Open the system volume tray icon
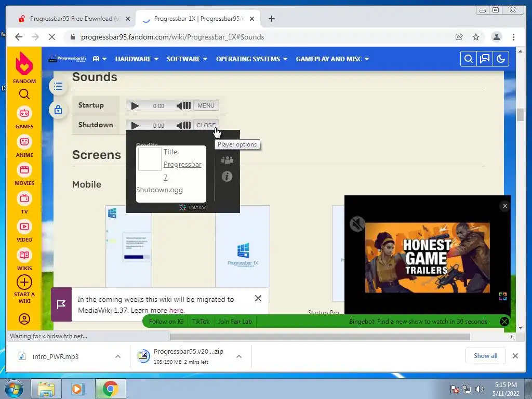The height and width of the screenshot is (399, 532). [x=480, y=389]
